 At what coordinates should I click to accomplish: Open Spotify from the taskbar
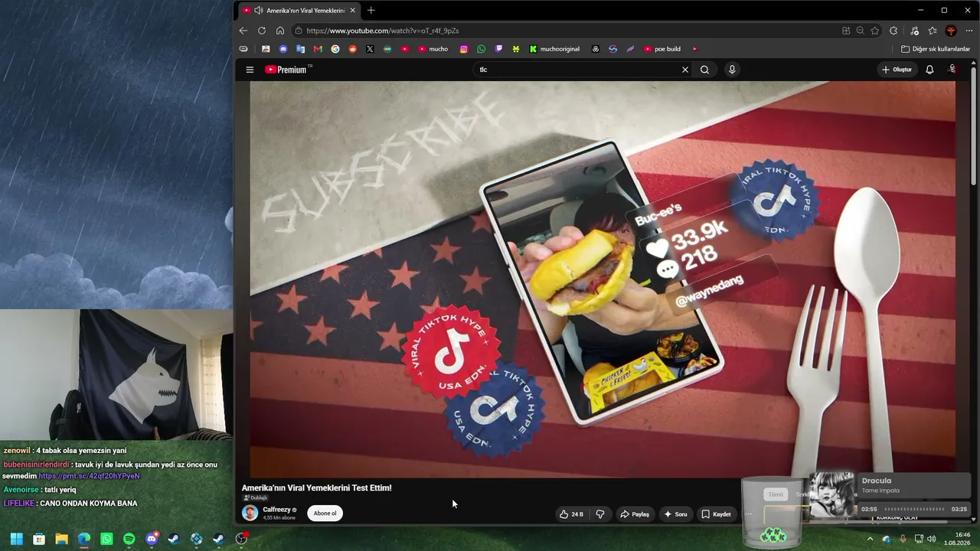(x=129, y=539)
